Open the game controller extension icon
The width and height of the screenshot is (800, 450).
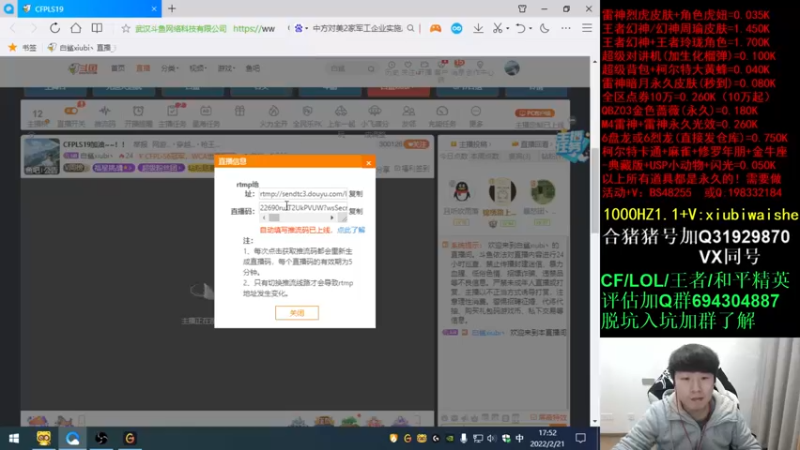point(435,29)
